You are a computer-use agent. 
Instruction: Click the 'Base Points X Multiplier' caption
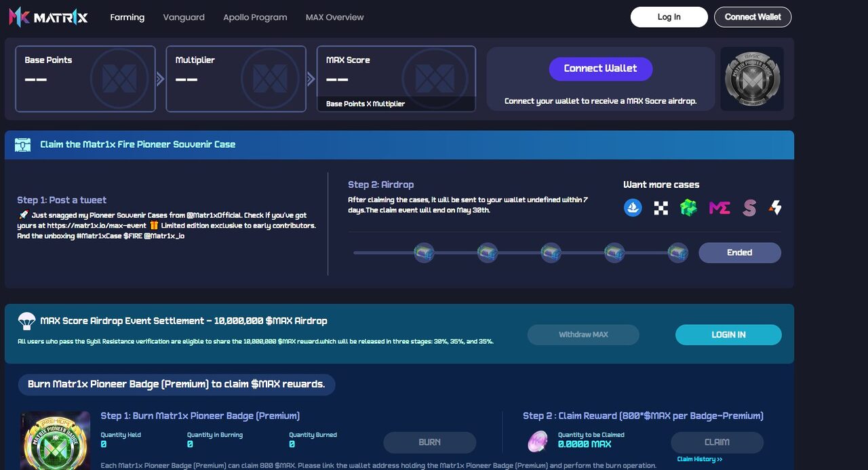[366, 104]
